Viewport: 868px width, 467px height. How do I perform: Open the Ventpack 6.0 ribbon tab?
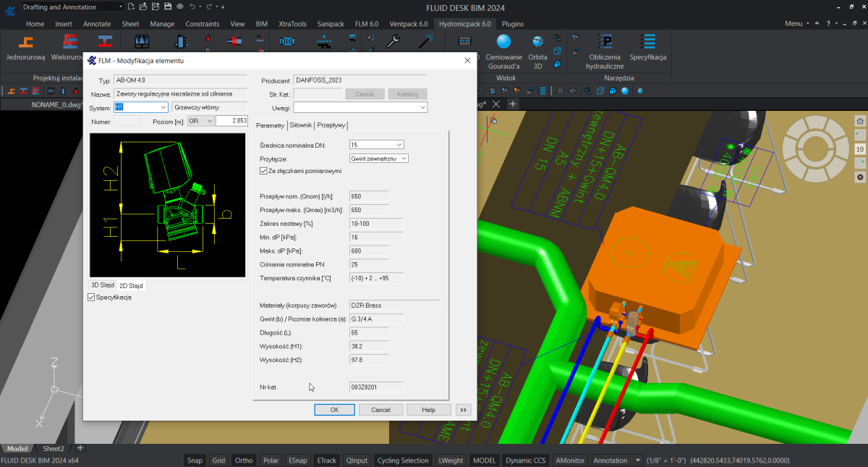408,24
